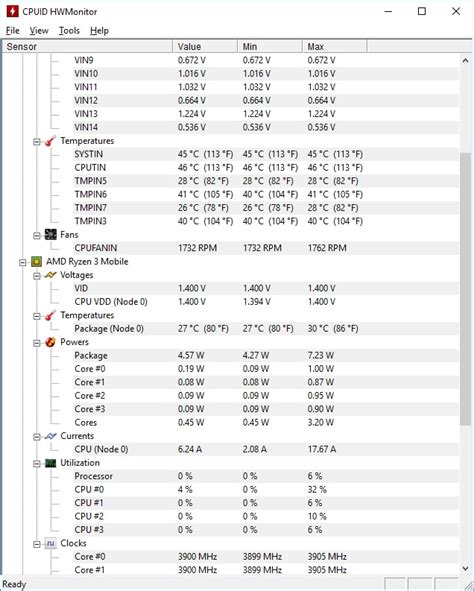Select the CPUFANIN sensor row
474x591 pixels.
(x=231, y=248)
